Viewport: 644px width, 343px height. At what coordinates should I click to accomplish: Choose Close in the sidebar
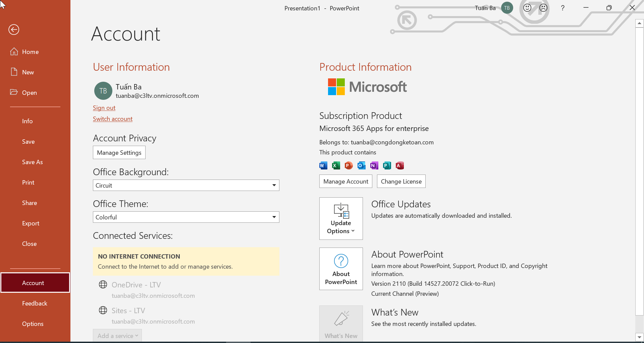click(x=35, y=244)
